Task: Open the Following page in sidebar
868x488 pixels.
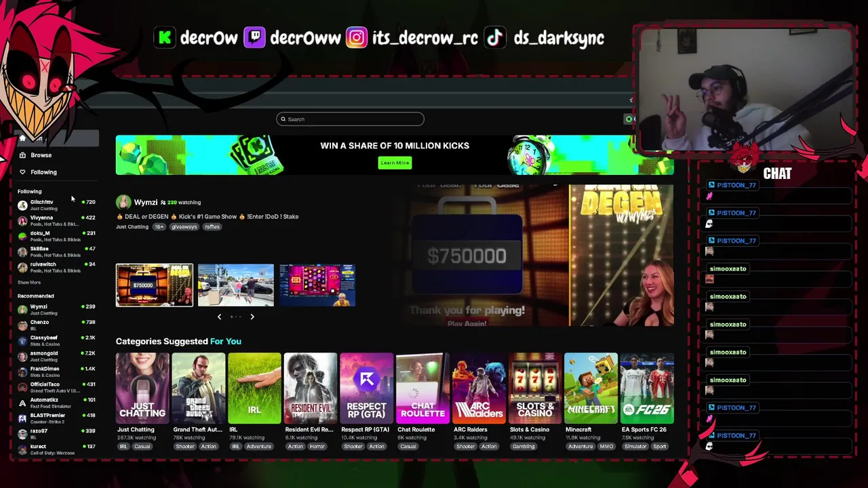Action: pyautogui.click(x=43, y=172)
